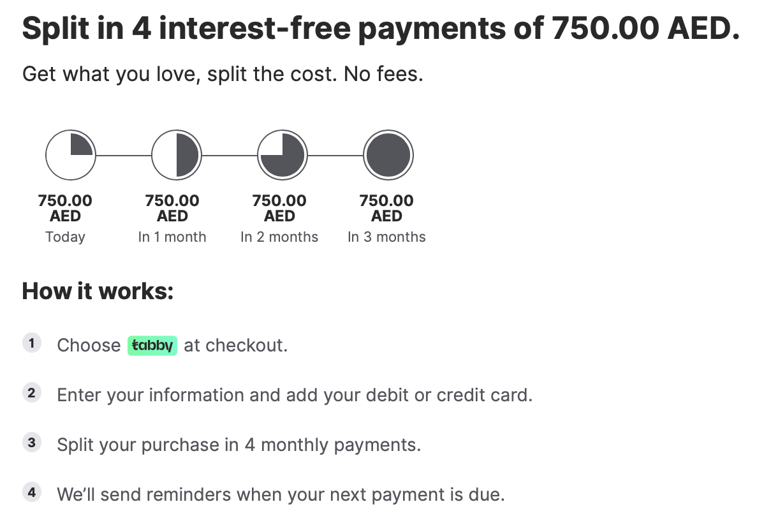The height and width of the screenshot is (532, 764).
Task: Click the 'Split in 4 interest-free payments' heading
Action: coord(381,29)
